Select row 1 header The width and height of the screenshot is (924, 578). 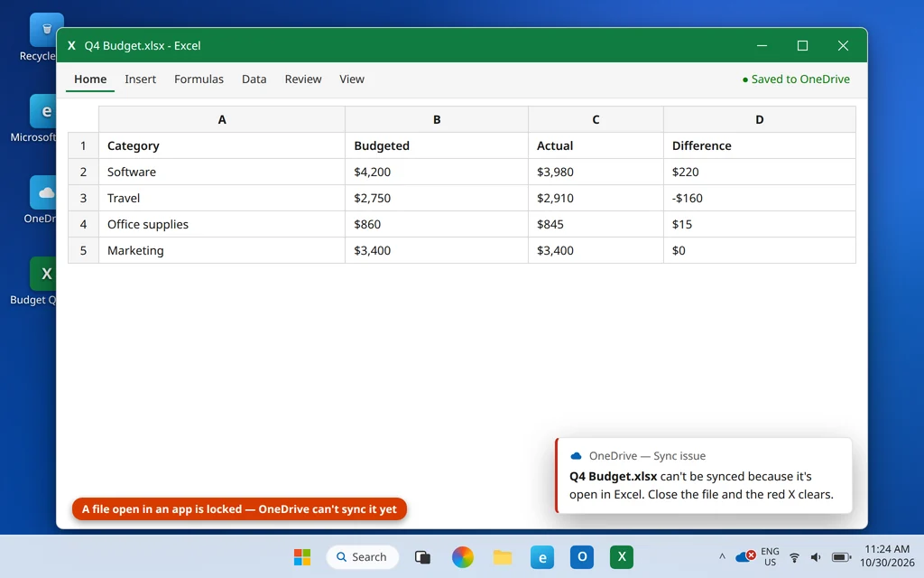pyautogui.click(x=83, y=145)
